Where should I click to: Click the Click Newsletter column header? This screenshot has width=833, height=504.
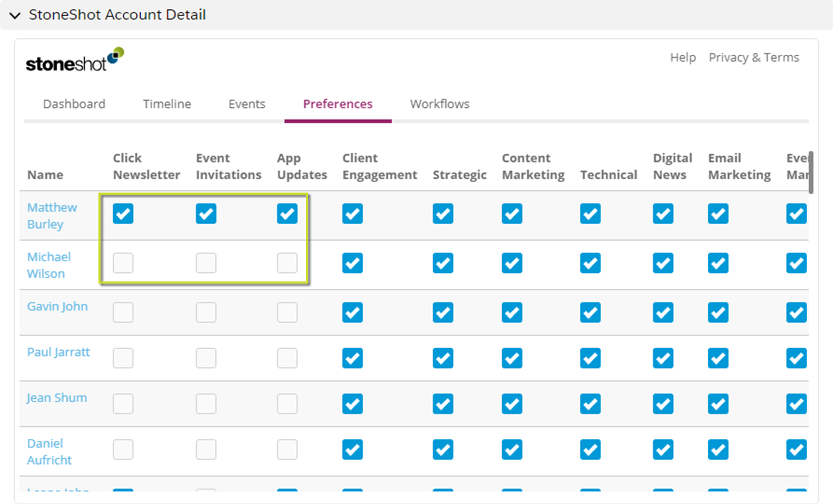146,166
